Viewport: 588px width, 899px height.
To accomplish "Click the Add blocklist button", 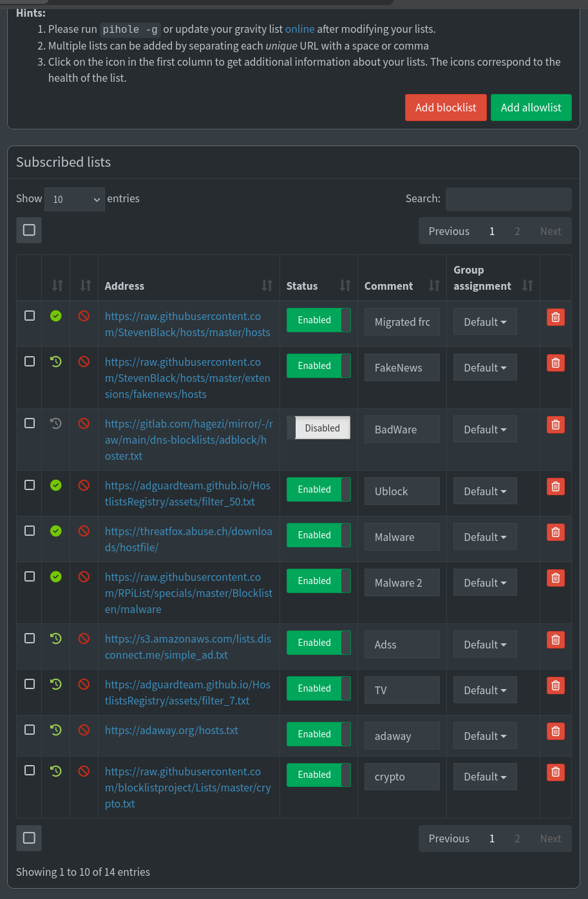I will (x=446, y=108).
